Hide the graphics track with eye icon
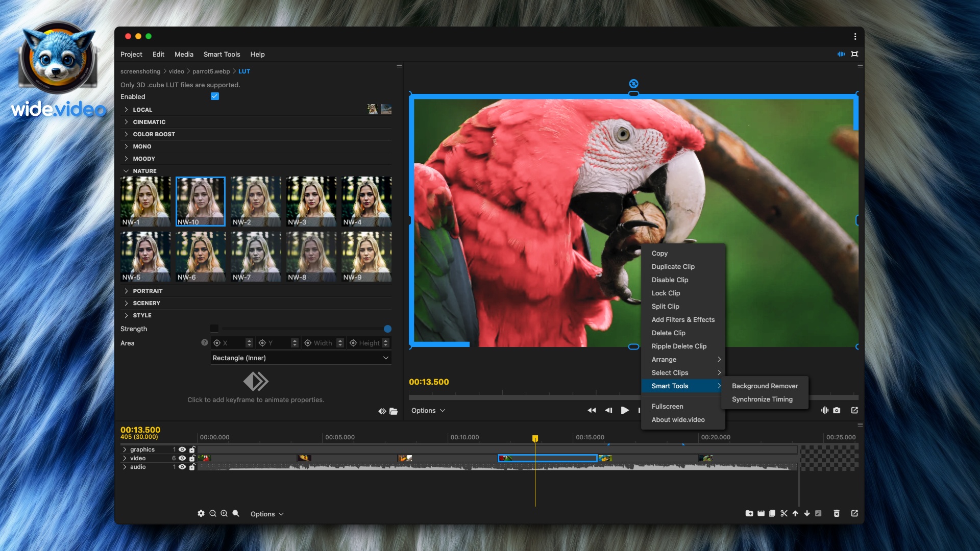 point(182,449)
